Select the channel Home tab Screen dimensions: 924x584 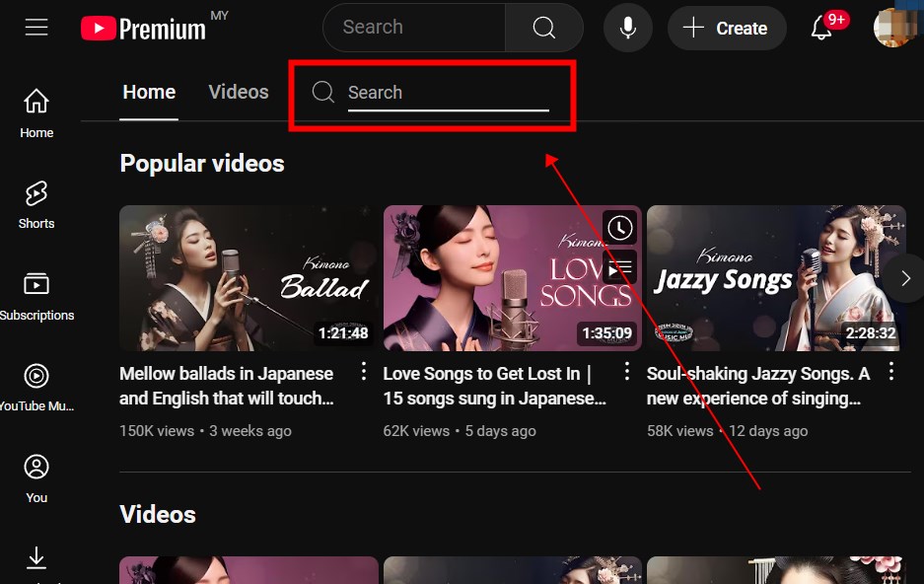149,92
